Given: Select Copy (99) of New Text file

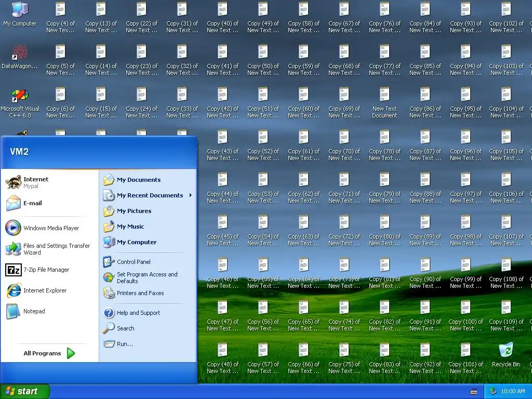Looking at the screenshot, I should (x=465, y=273).
